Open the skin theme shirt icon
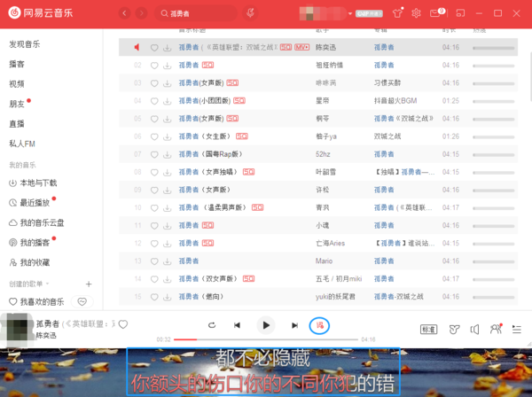Screen dimensions: 532x397 coord(397,13)
